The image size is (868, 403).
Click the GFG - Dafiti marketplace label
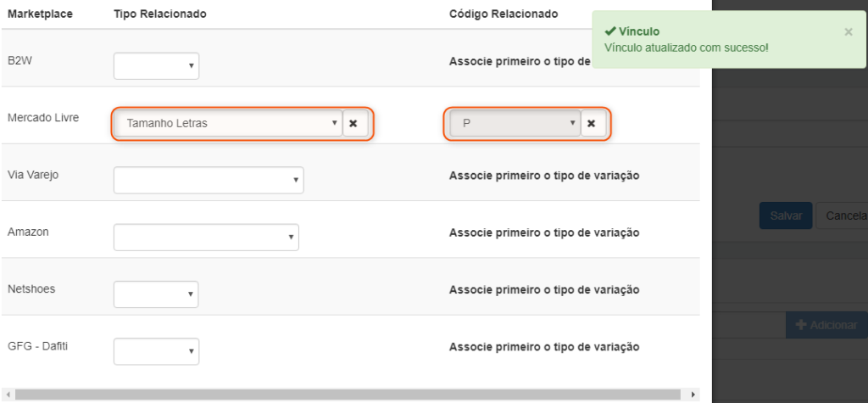(x=38, y=346)
